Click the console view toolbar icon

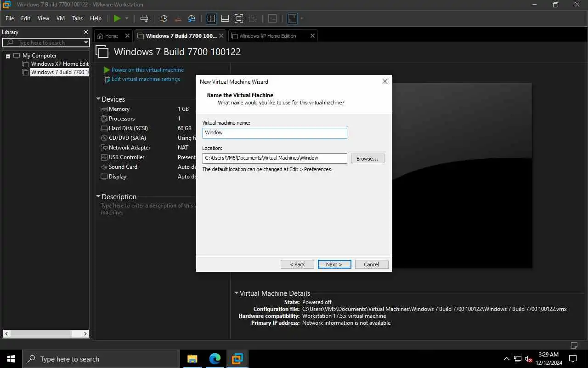tap(272, 18)
